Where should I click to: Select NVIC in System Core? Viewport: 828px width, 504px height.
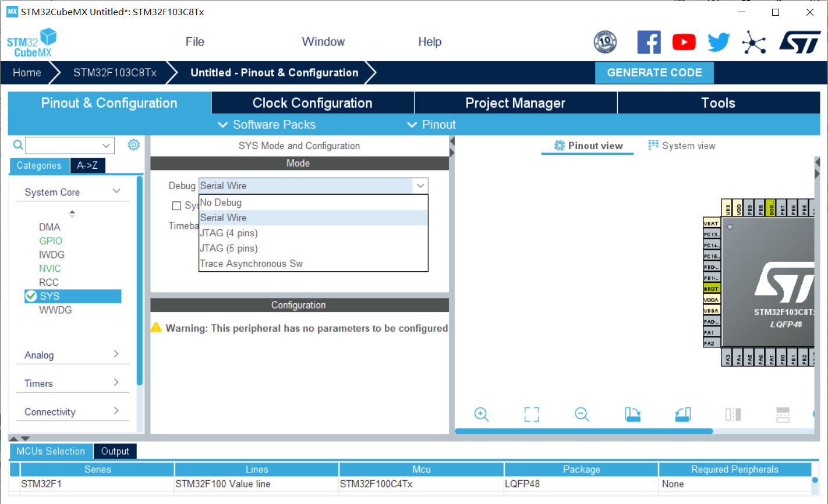pyautogui.click(x=50, y=268)
